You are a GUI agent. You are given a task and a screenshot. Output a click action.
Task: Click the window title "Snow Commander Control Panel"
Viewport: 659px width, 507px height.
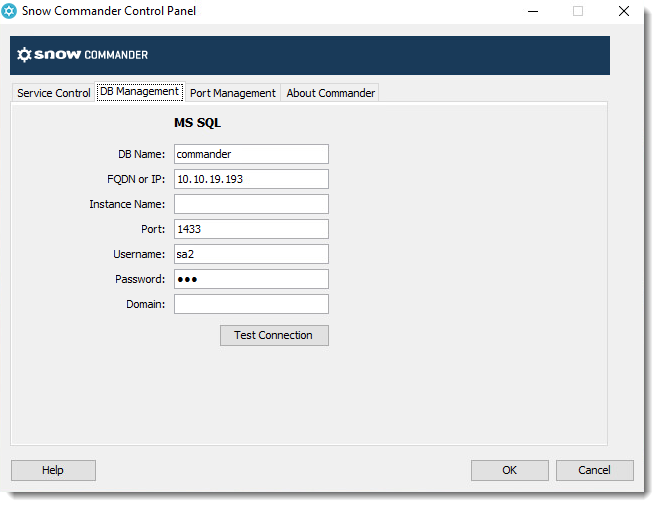(x=109, y=11)
